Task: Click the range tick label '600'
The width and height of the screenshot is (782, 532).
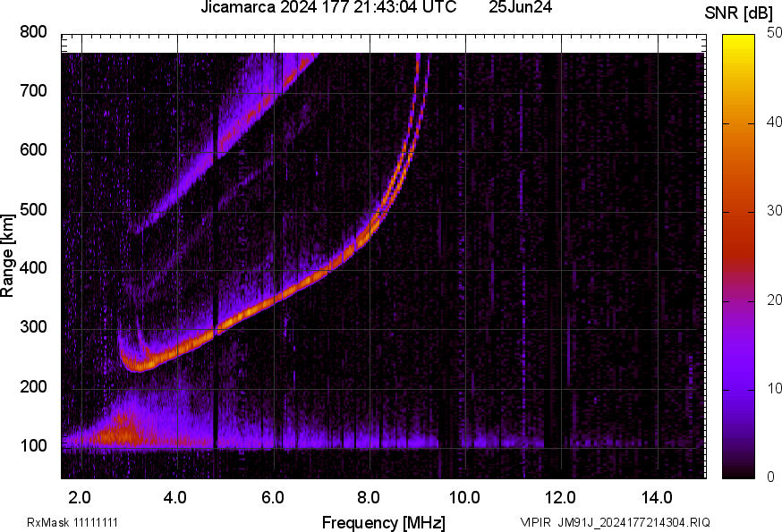Action: click(33, 149)
